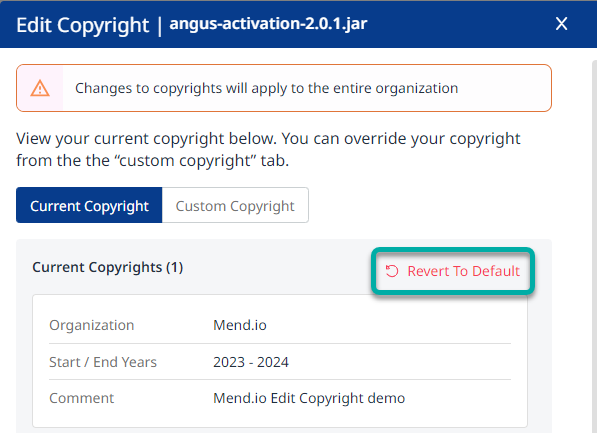Viewport: 597px width, 433px height.
Task: Click the Current Copyrights (1) heading
Action: (107, 267)
